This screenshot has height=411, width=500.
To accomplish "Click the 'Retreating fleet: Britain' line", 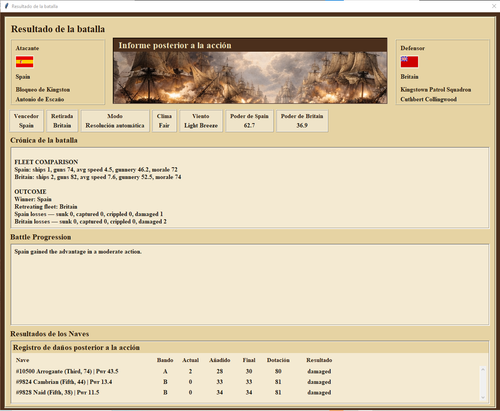I will click(x=46, y=207).
